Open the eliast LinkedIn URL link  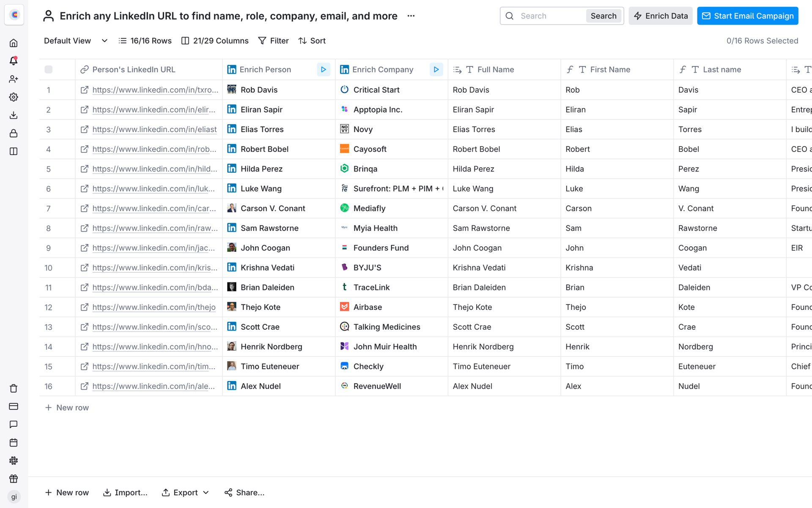coord(154,129)
